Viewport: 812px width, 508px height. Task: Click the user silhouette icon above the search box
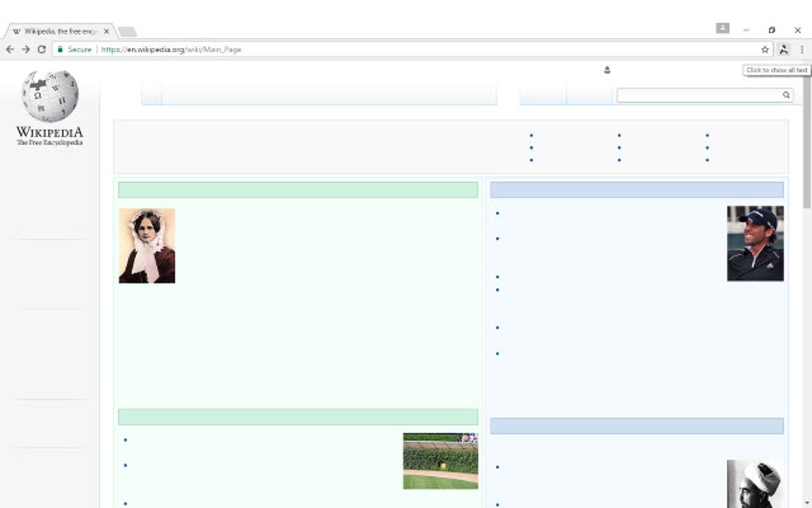(x=607, y=70)
